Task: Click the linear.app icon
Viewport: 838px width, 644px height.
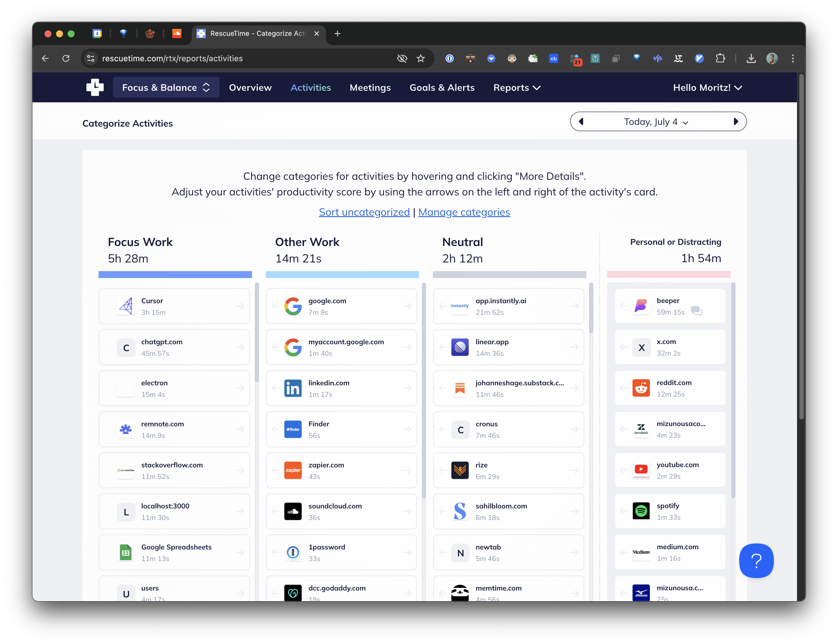Action: 460,347
